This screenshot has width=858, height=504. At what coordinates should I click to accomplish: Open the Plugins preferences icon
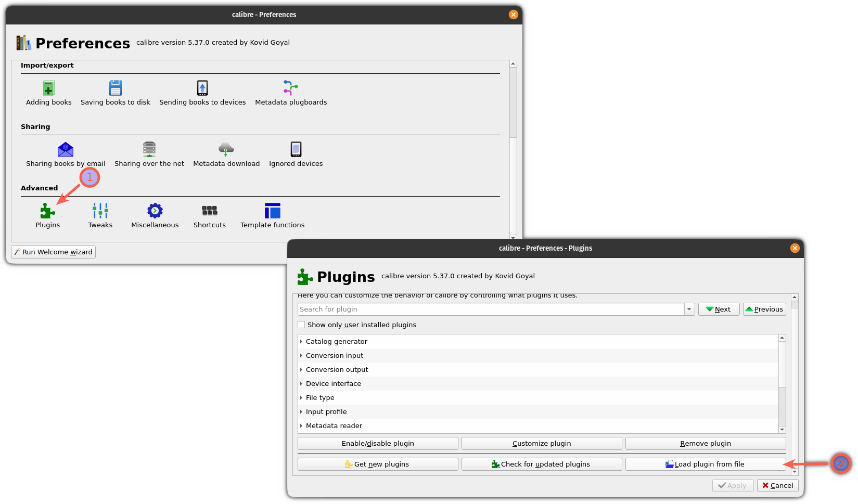[x=47, y=211]
